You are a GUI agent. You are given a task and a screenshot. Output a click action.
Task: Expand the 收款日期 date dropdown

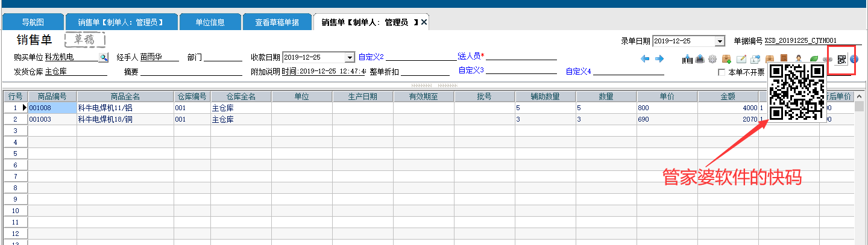click(349, 57)
